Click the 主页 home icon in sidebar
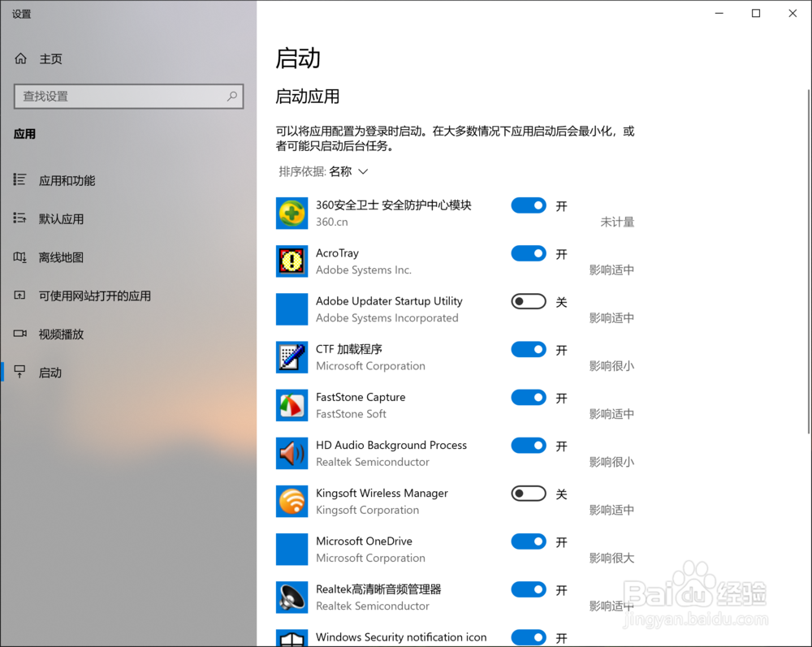This screenshot has width=812, height=647. point(22,58)
